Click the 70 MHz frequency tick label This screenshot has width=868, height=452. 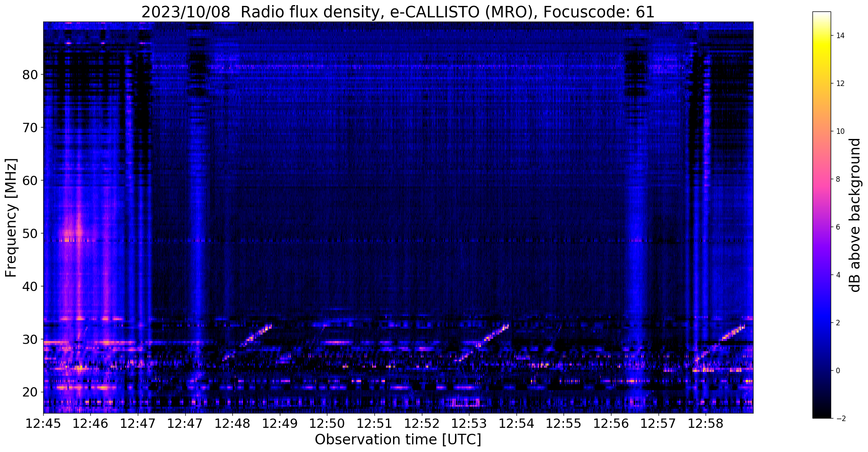[30, 128]
